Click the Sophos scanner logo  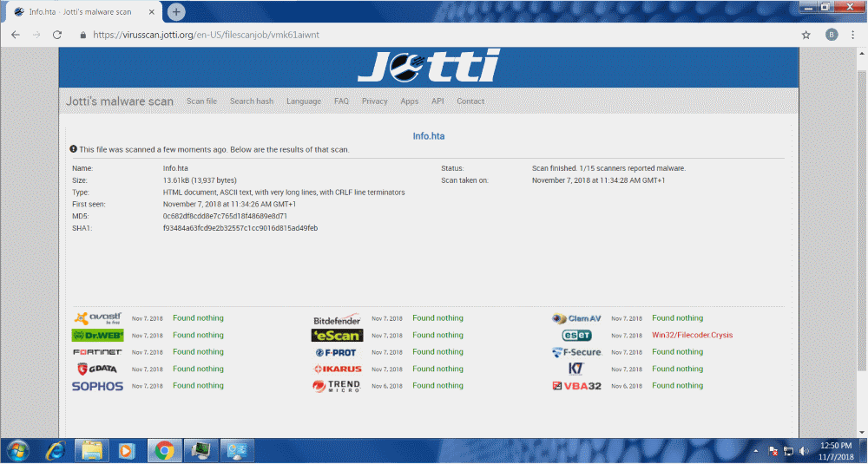click(x=97, y=386)
